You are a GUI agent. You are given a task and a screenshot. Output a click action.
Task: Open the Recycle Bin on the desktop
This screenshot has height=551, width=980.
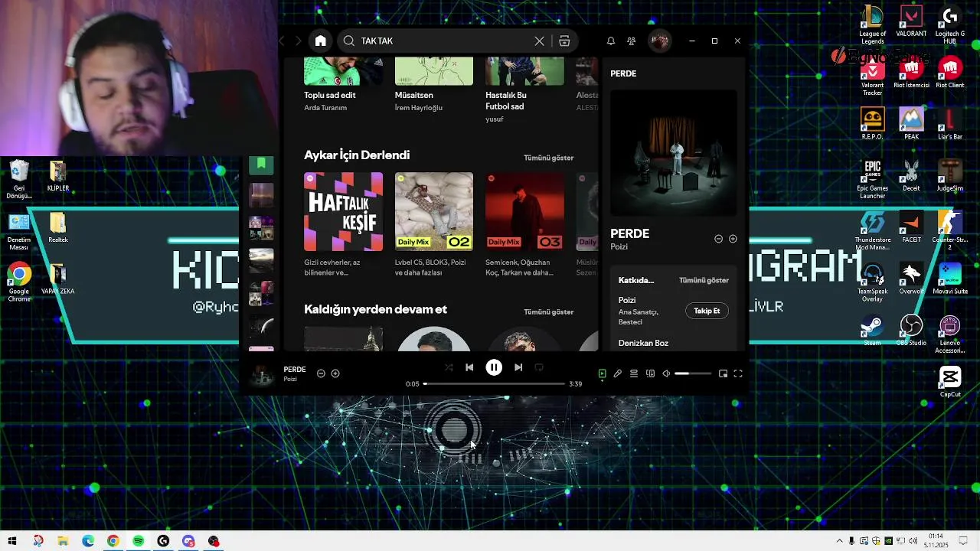click(x=19, y=180)
